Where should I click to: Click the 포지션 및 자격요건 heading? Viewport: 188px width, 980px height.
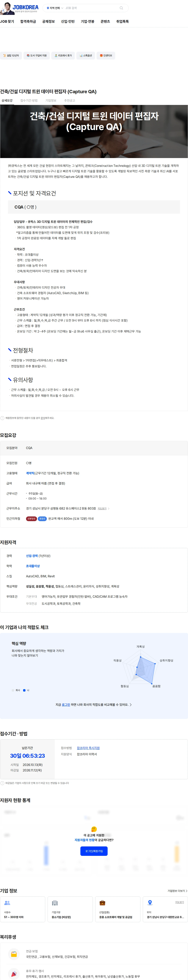pos(34,193)
